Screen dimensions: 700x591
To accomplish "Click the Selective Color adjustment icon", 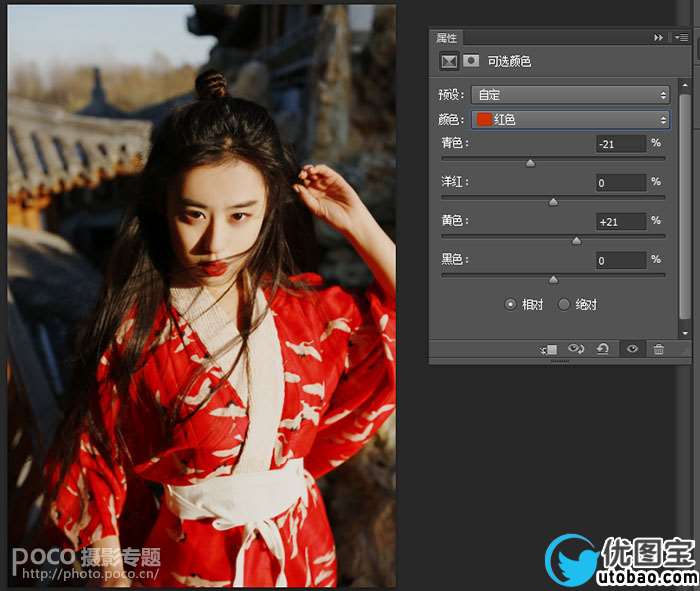I will tap(449, 61).
